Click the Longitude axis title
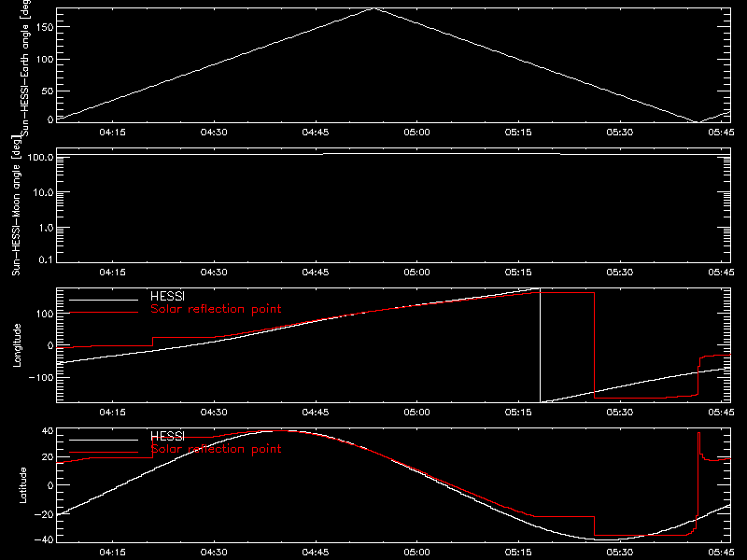The image size is (747, 560). [x=17, y=345]
